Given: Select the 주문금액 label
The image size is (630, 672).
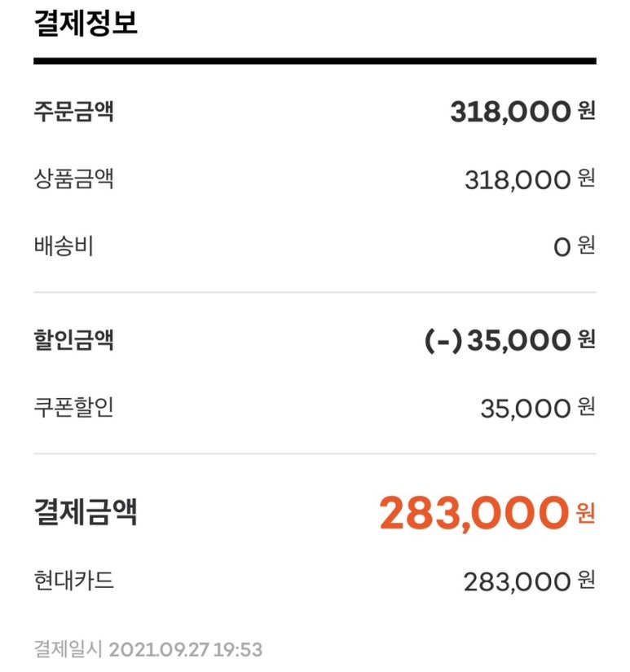Looking at the screenshot, I should (73, 111).
